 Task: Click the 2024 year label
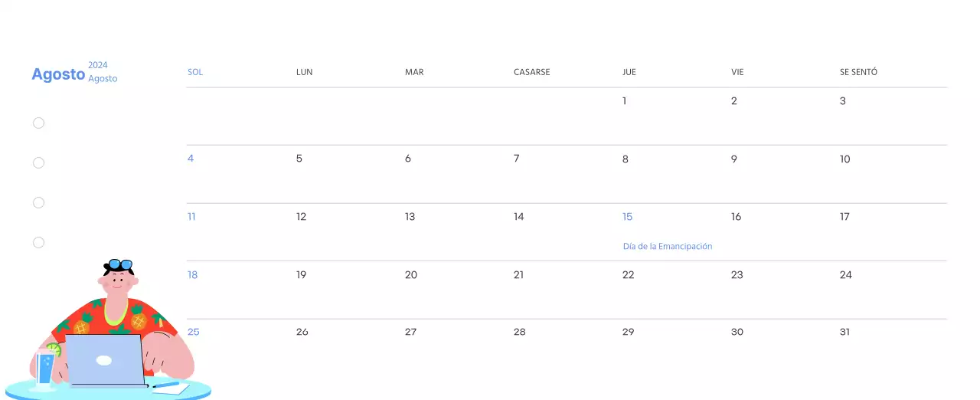(x=98, y=65)
